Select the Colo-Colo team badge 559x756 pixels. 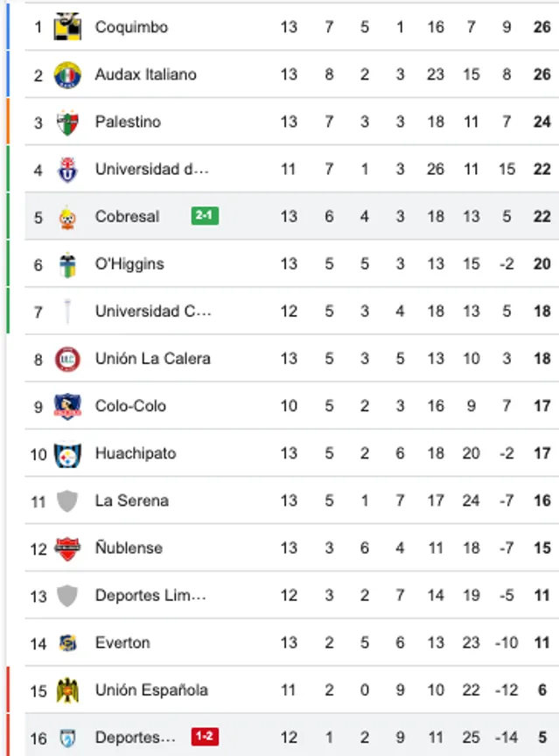tap(68, 406)
